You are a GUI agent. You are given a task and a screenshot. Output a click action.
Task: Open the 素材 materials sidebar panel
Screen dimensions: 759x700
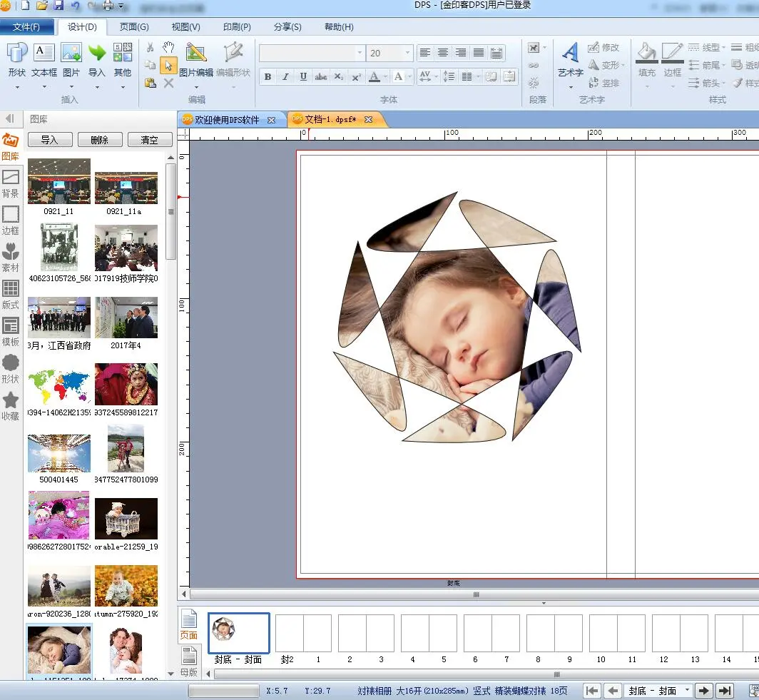click(x=10, y=258)
